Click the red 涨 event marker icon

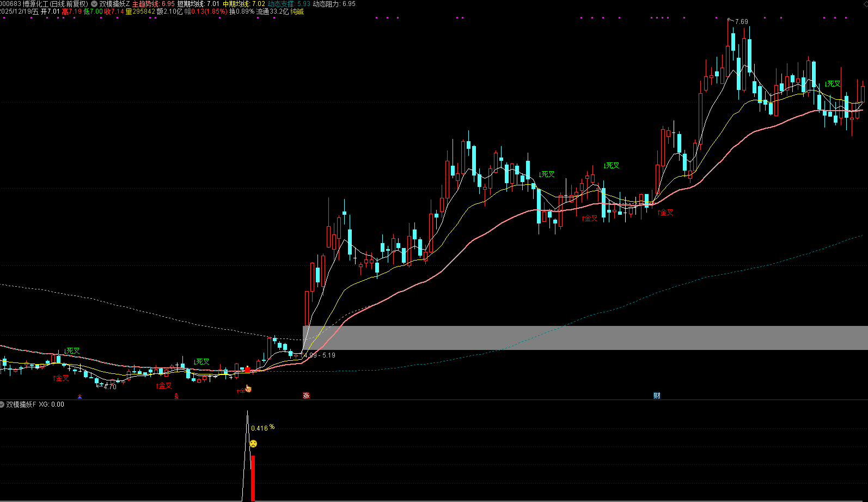click(x=306, y=396)
